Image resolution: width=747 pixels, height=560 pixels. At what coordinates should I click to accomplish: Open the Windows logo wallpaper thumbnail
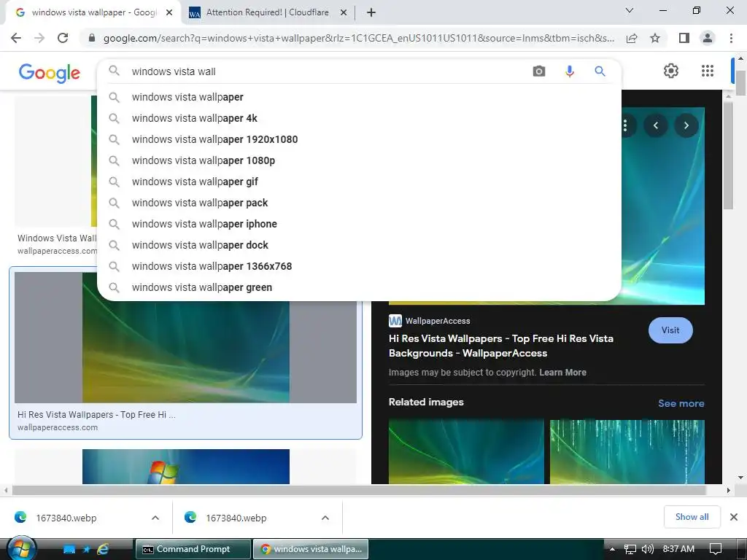tap(186, 467)
